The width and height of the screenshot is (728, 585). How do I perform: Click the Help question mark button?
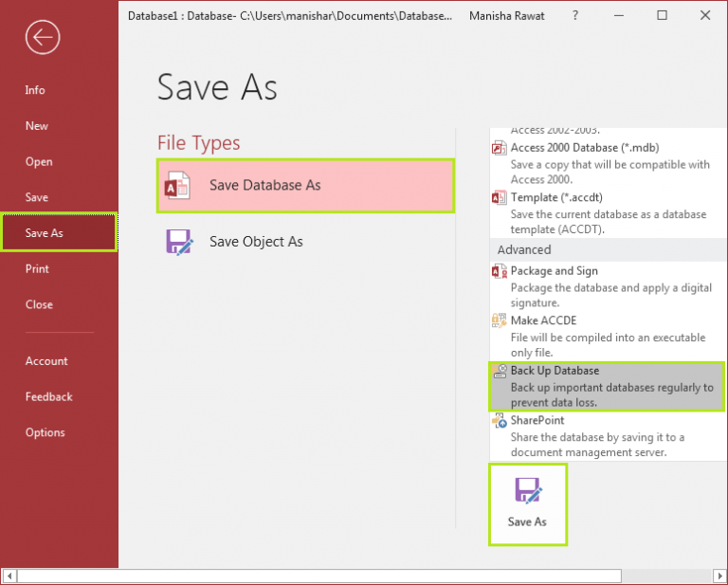(575, 16)
